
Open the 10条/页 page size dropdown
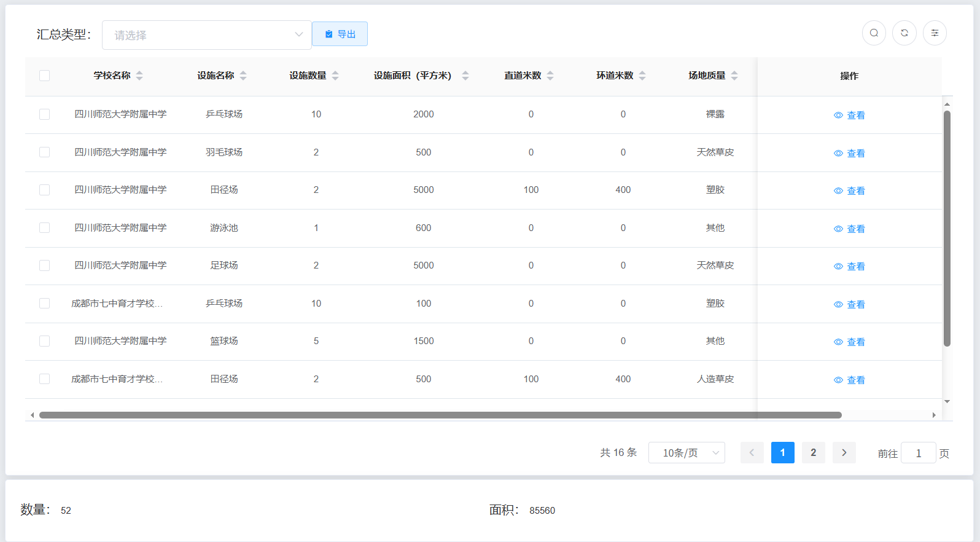coord(686,453)
